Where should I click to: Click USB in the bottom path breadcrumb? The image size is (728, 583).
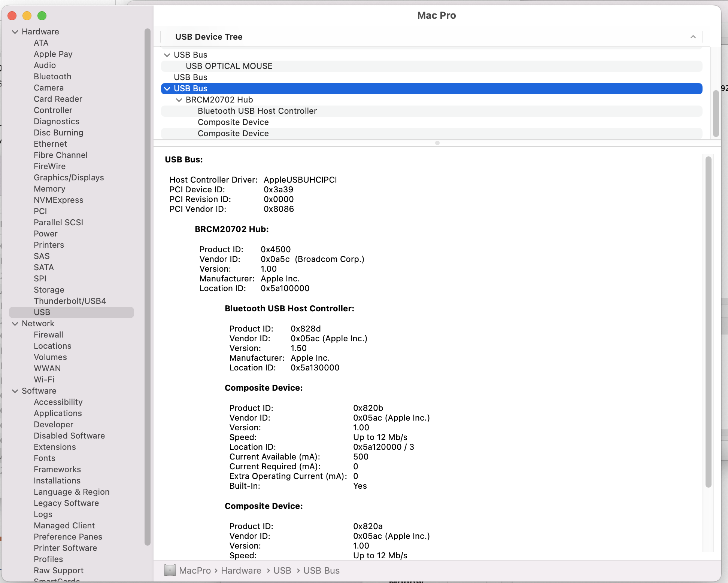pyautogui.click(x=282, y=570)
